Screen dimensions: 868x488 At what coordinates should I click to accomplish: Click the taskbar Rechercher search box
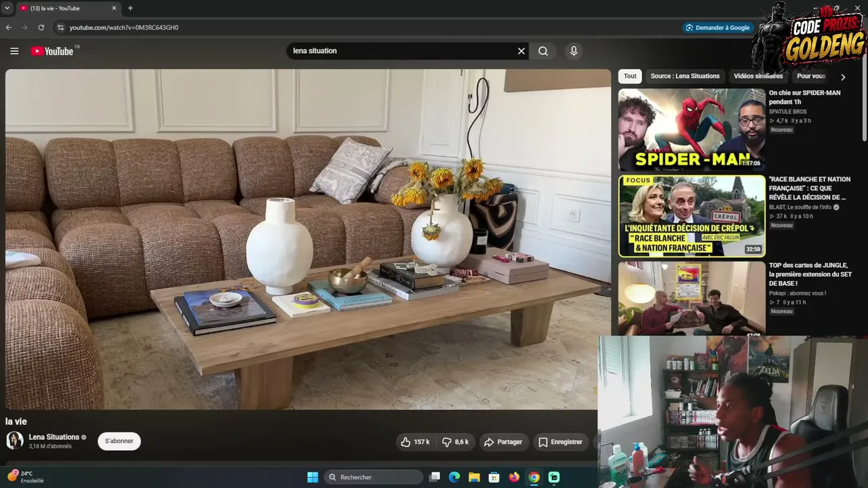(374, 477)
